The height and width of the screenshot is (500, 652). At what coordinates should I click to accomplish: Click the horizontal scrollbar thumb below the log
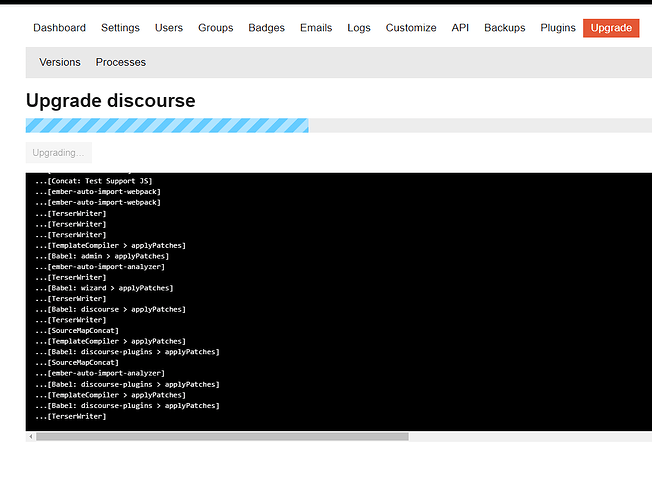tap(222, 436)
